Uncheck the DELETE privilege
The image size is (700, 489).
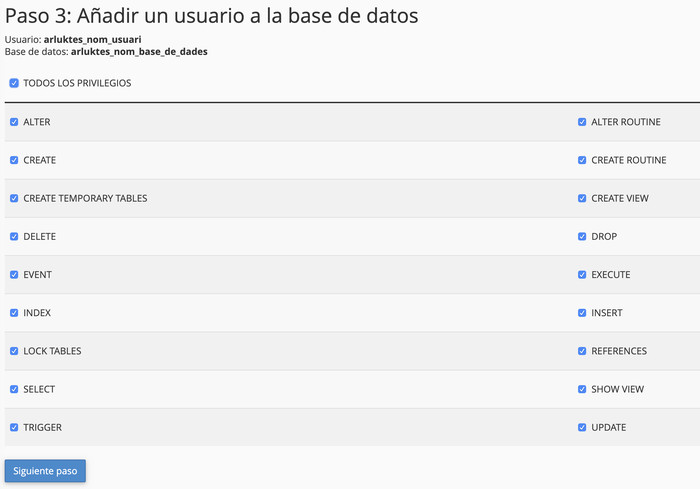pyautogui.click(x=14, y=236)
